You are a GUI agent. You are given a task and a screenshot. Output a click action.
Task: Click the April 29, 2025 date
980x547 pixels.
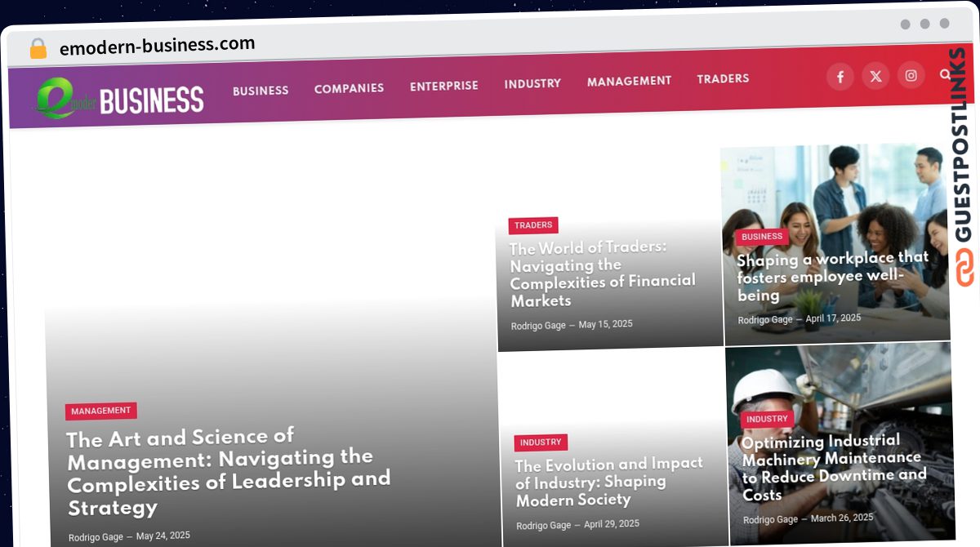pos(612,524)
